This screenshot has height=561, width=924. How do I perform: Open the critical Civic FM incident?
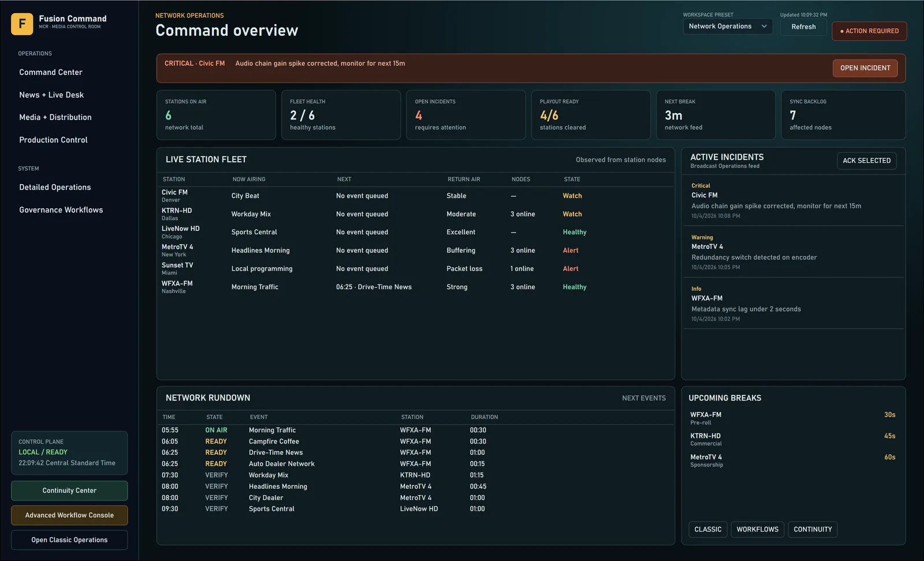click(x=865, y=68)
